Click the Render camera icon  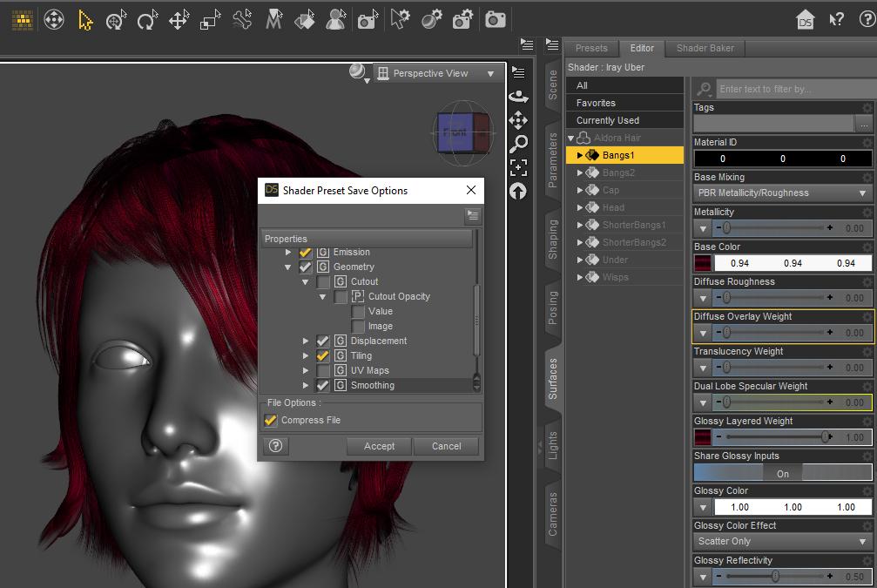point(495,20)
